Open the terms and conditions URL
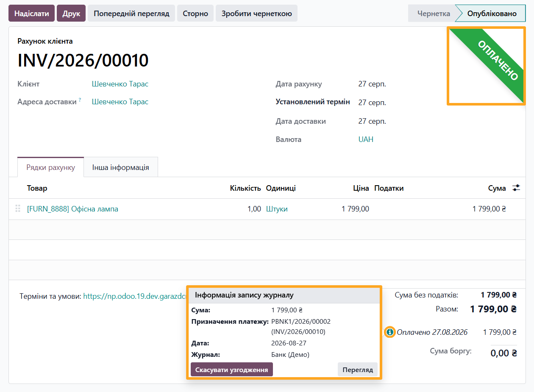 pos(135,297)
